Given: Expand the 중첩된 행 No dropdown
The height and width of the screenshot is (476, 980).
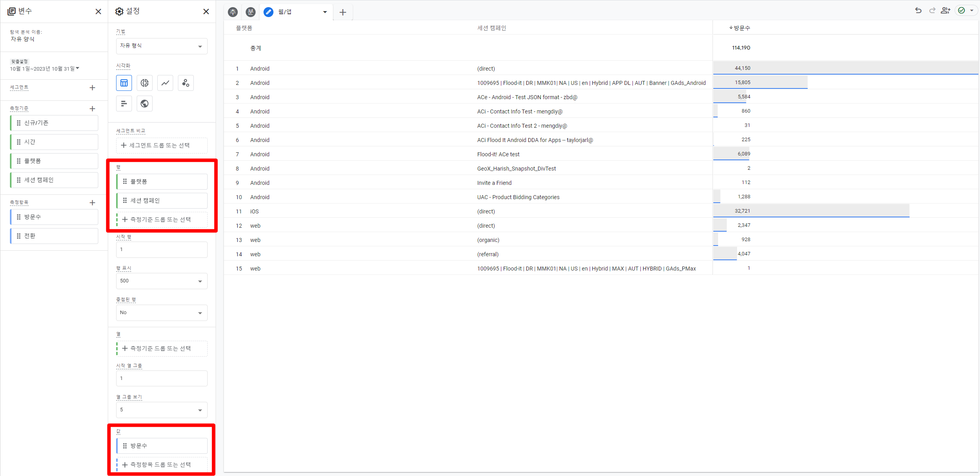Looking at the screenshot, I should tap(162, 313).
